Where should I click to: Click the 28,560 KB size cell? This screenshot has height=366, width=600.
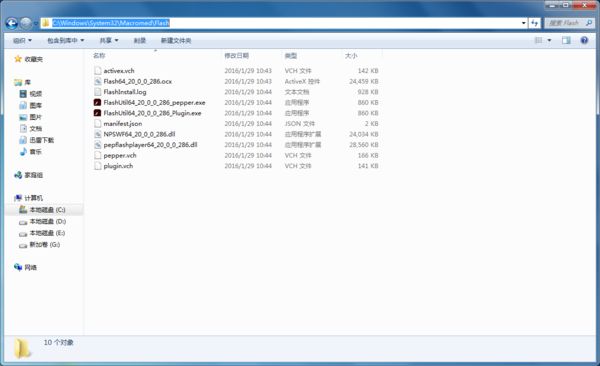click(364, 145)
